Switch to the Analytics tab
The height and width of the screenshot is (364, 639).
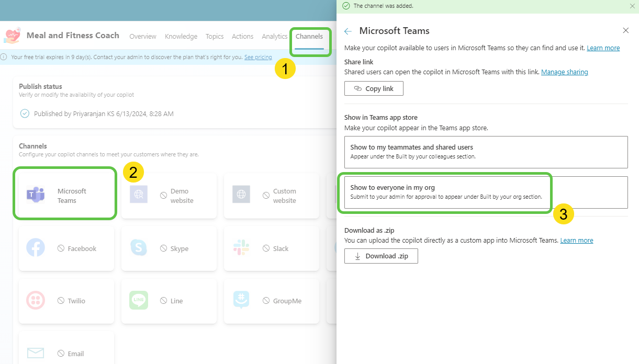tap(274, 37)
